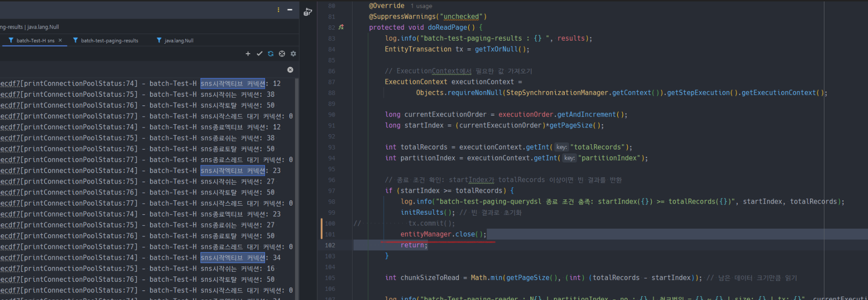Click the change marker beside line 100
The image size is (868, 300).
click(x=322, y=229)
